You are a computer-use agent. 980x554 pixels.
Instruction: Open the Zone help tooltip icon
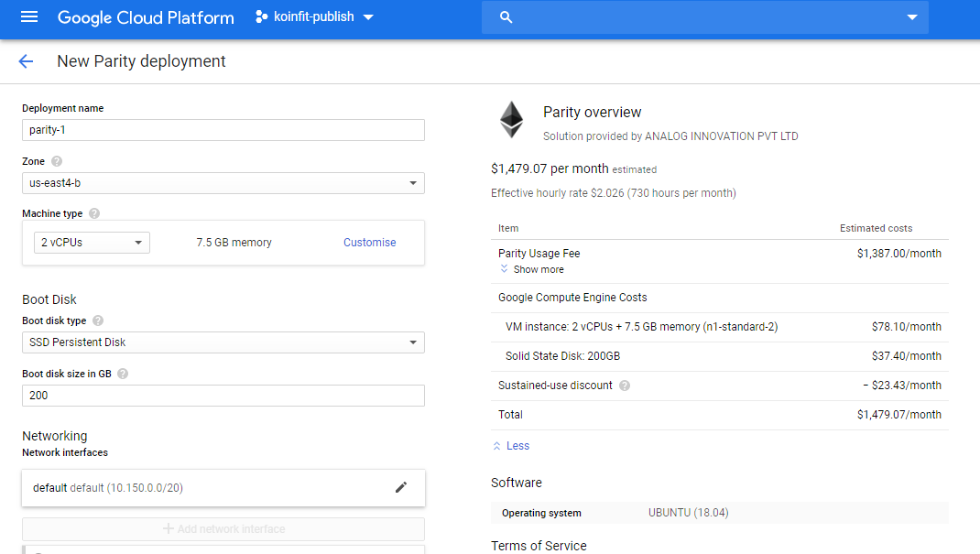pyautogui.click(x=57, y=161)
